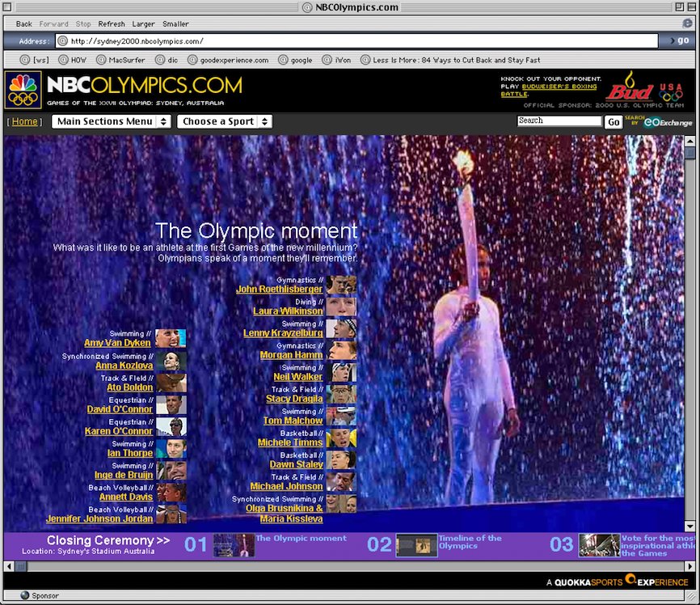Refresh the page using the Refresh button
The image size is (700, 605).
tap(112, 24)
